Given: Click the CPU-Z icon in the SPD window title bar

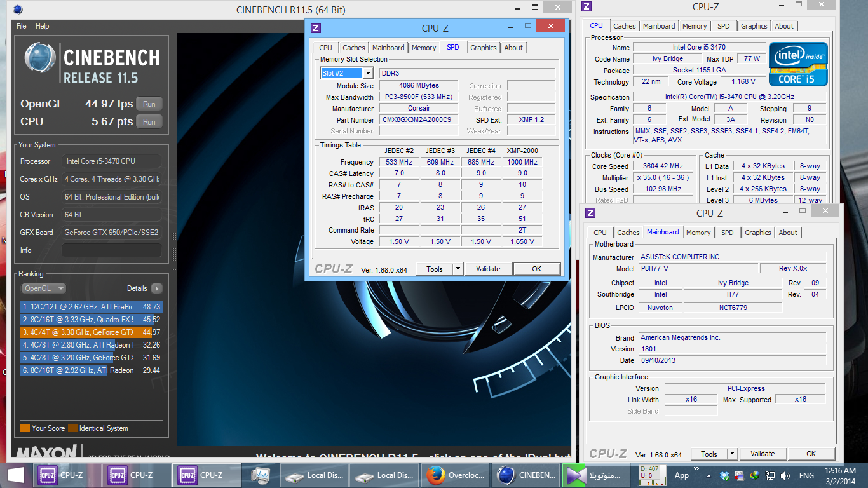Looking at the screenshot, I should (316, 28).
